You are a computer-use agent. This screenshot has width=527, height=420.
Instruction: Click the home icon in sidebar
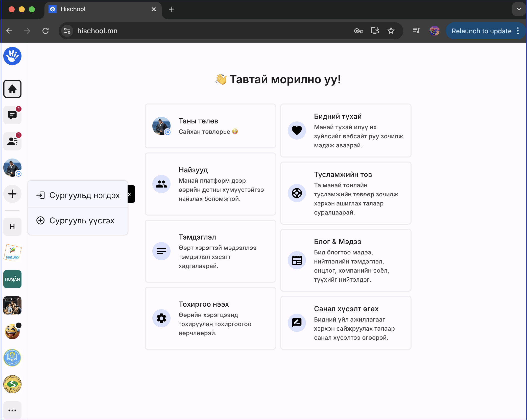click(x=12, y=89)
